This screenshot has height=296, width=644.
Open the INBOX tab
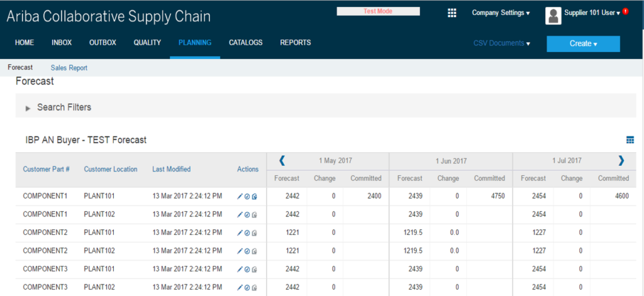(x=62, y=43)
